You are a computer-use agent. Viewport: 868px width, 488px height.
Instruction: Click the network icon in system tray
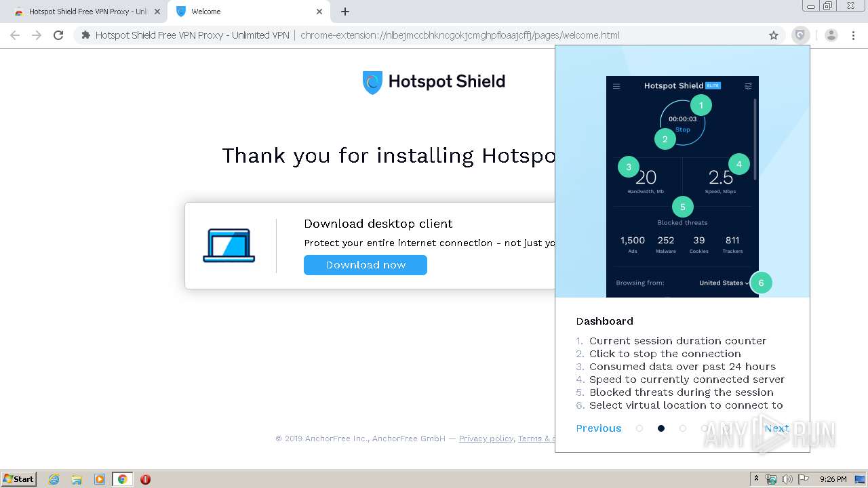(x=771, y=479)
